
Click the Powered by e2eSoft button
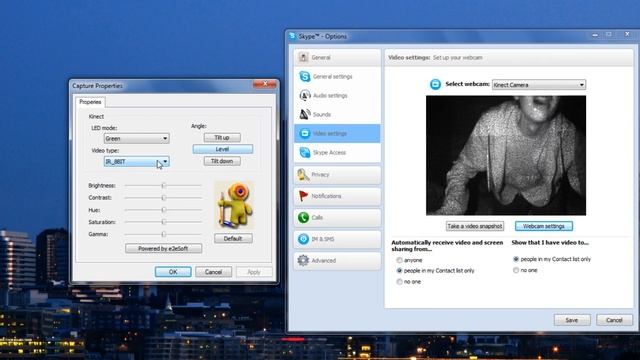(163, 248)
